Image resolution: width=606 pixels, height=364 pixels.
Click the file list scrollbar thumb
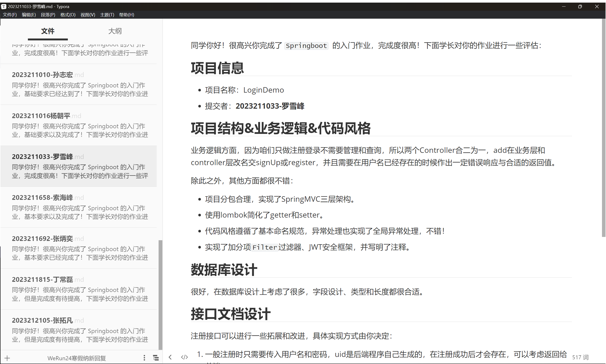(x=160, y=294)
